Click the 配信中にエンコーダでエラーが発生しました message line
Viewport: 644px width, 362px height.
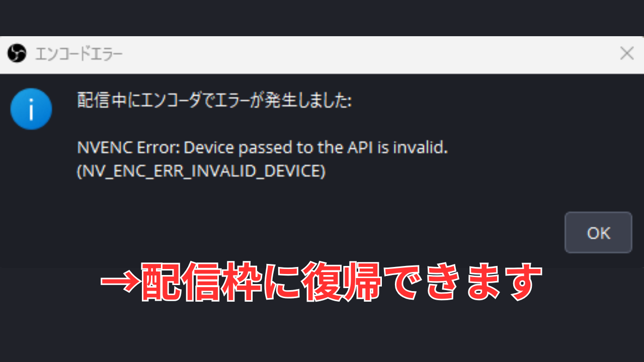[x=215, y=101]
